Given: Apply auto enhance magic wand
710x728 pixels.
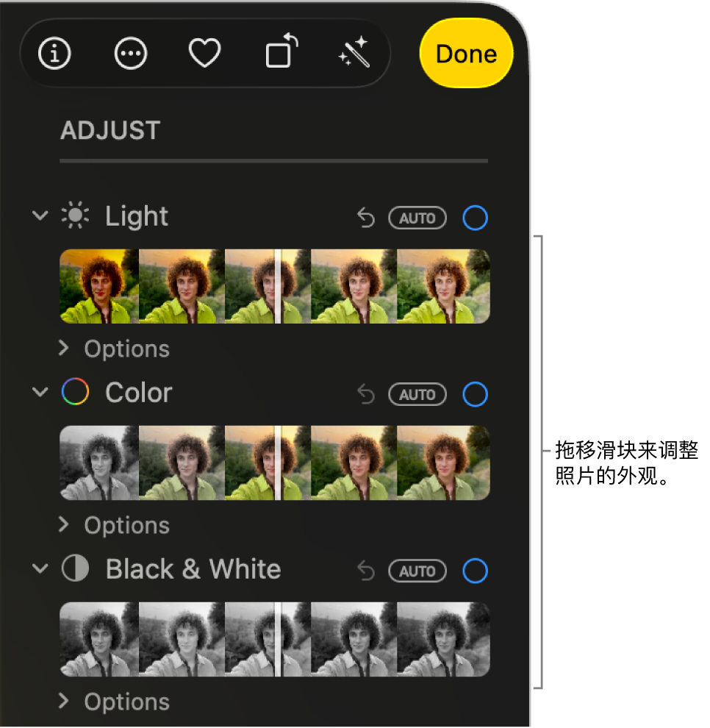Looking at the screenshot, I should click(354, 52).
